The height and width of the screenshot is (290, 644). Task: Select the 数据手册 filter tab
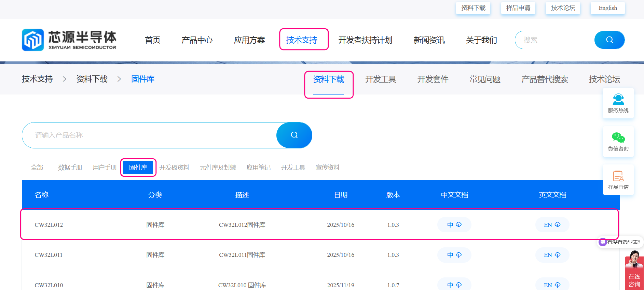pos(70,168)
